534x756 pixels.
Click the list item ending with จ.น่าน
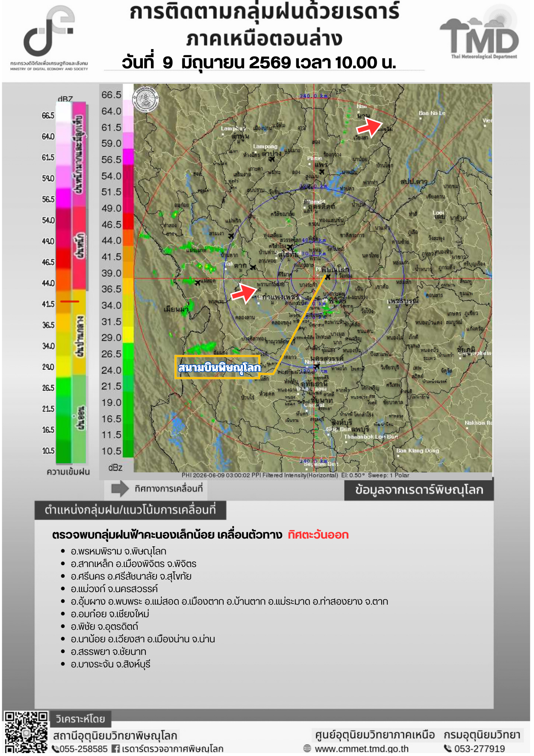[x=143, y=639]
